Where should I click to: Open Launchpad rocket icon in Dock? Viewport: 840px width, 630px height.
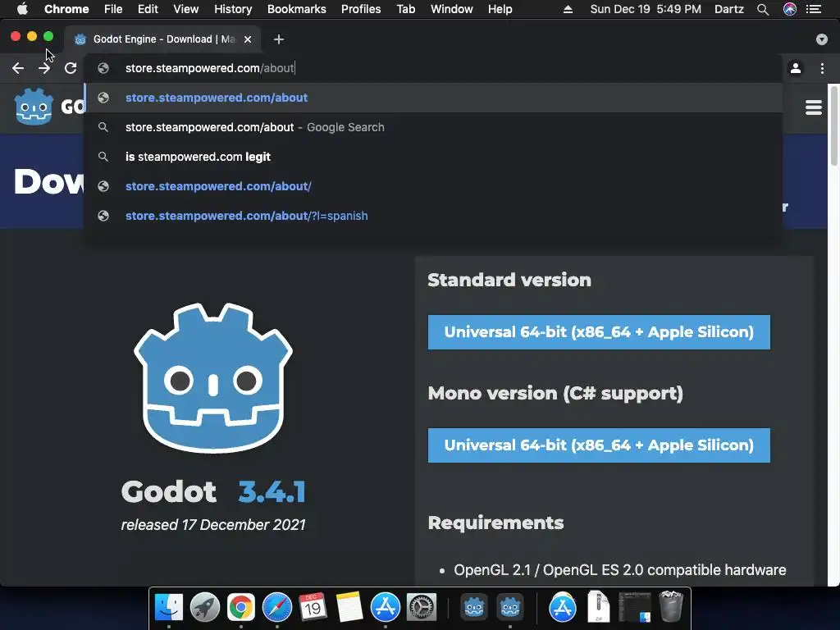click(x=204, y=608)
